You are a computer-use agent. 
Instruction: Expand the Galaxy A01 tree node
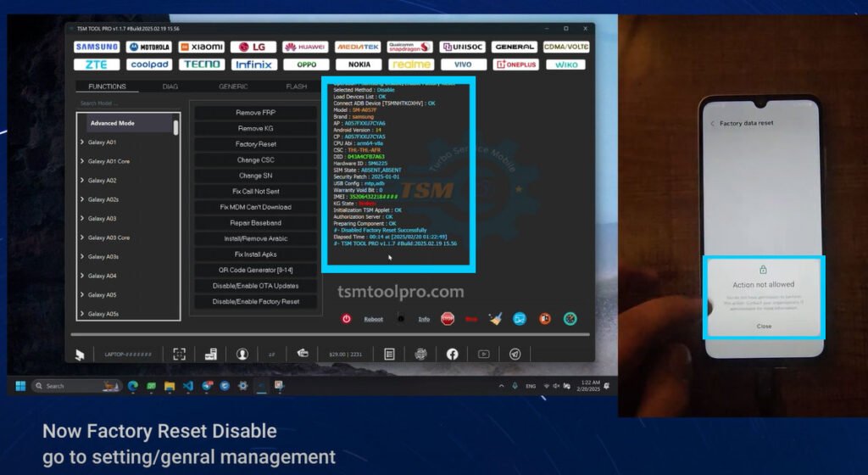82,142
